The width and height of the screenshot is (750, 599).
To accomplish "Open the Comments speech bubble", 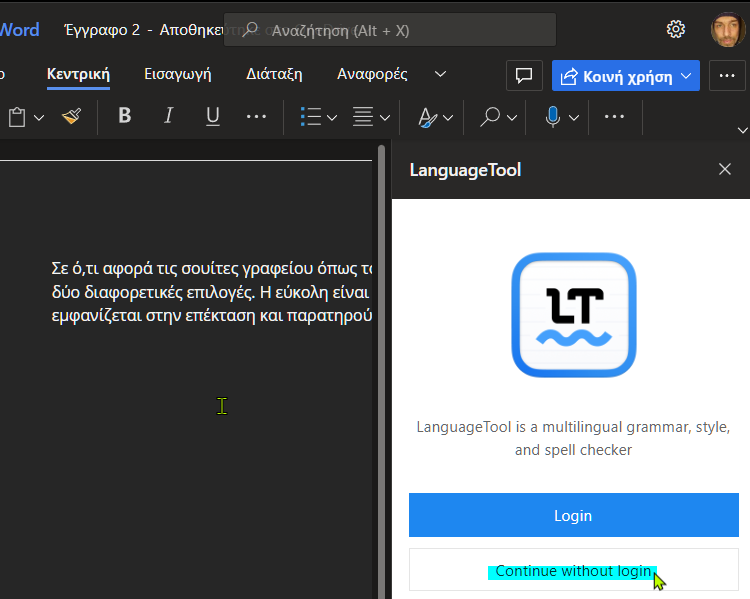I will tap(524, 76).
